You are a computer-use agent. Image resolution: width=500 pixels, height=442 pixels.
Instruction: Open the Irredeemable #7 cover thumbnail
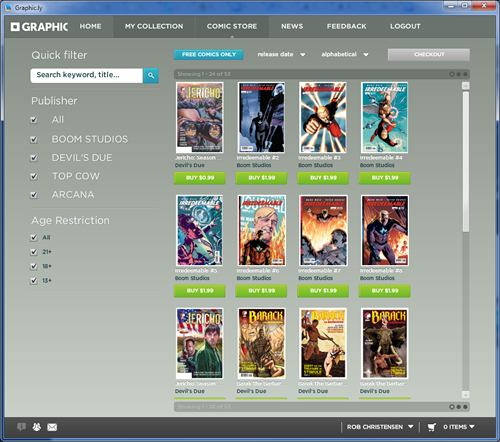[x=323, y=230]
